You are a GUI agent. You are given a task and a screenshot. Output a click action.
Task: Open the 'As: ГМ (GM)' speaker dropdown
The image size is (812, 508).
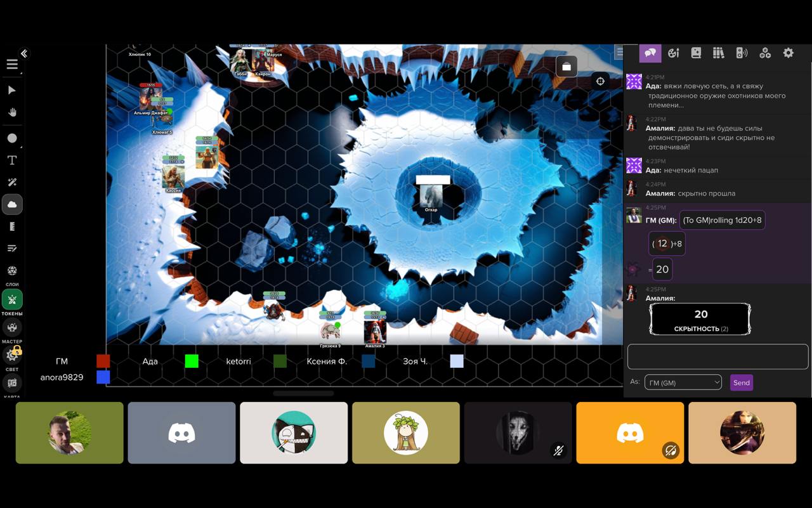tap(683, 382)
